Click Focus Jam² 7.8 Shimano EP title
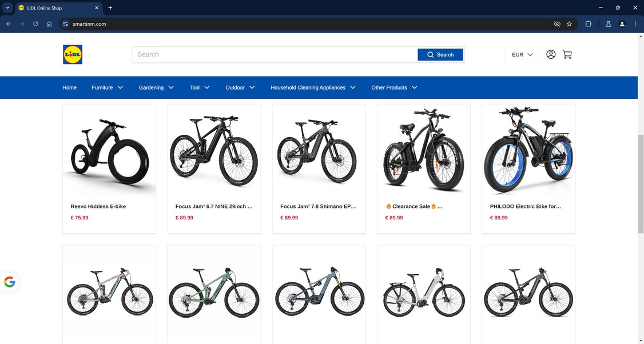 click(319, 206)
